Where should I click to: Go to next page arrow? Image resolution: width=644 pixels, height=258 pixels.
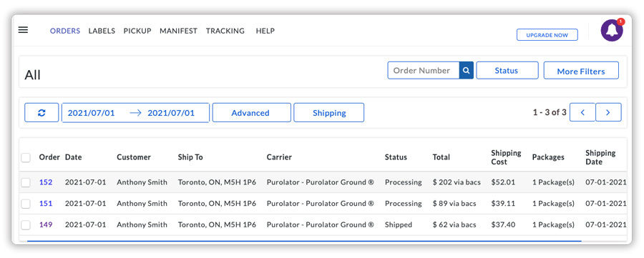click(x=608, y=112)
